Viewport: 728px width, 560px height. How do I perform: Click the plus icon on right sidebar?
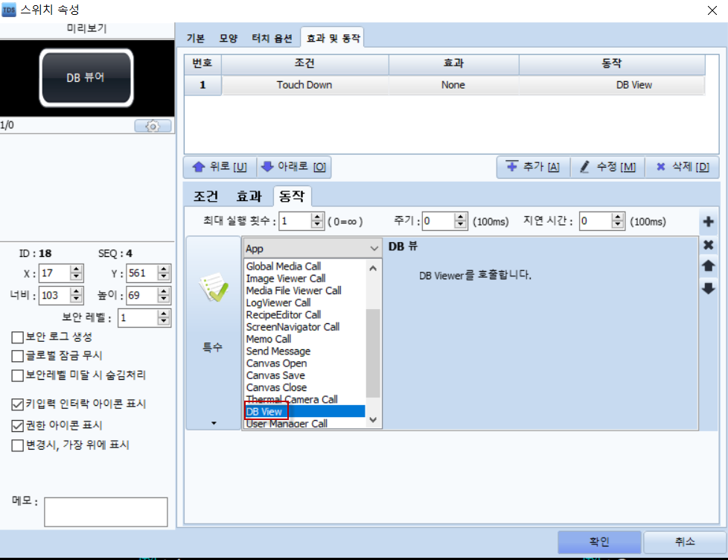click(x=708, y=222)
